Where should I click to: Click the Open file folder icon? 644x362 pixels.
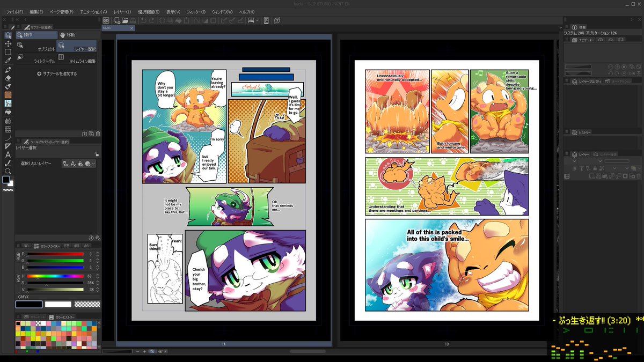pyautogui.click(x=125, y=20)
